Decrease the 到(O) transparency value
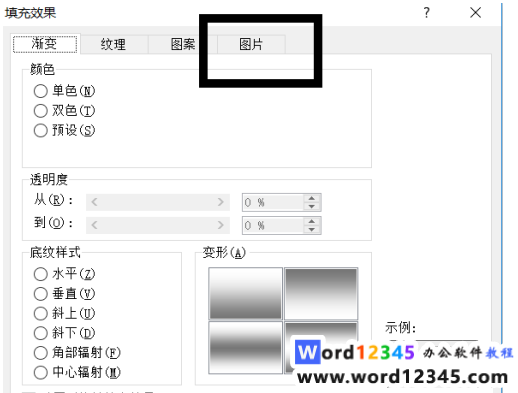 pyautogui.click(x=312, y=230)
